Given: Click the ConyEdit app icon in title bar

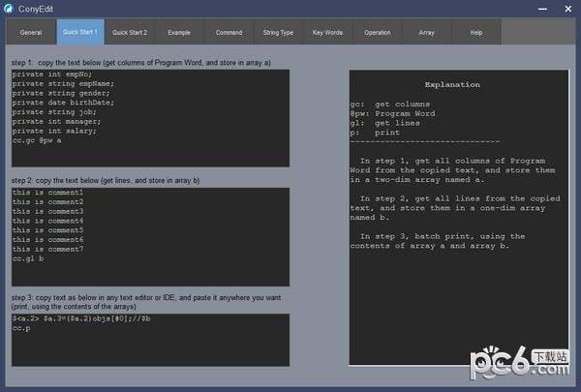Looking at the screenshot, I should click(x=9, y=9).
